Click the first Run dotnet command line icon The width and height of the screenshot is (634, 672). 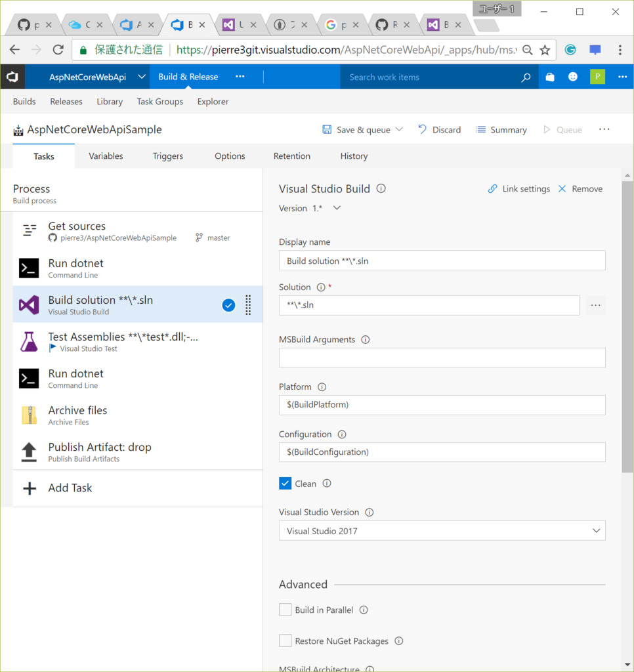point(29,268)
